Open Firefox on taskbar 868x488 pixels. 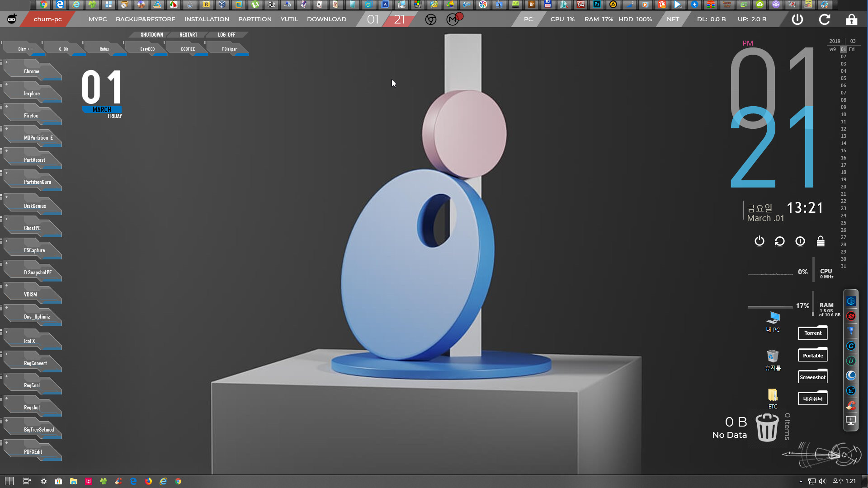pyautogui.click(x=148, y=481)
